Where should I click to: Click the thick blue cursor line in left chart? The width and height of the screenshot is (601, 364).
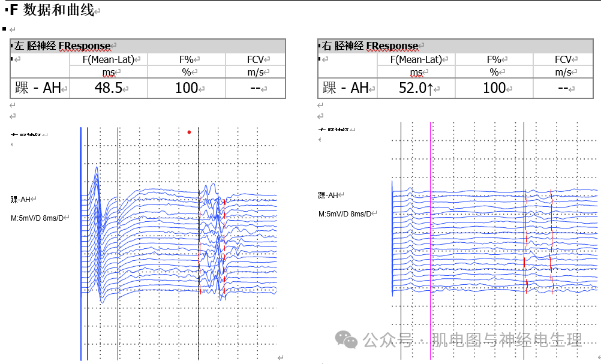(x=81, y=240)
